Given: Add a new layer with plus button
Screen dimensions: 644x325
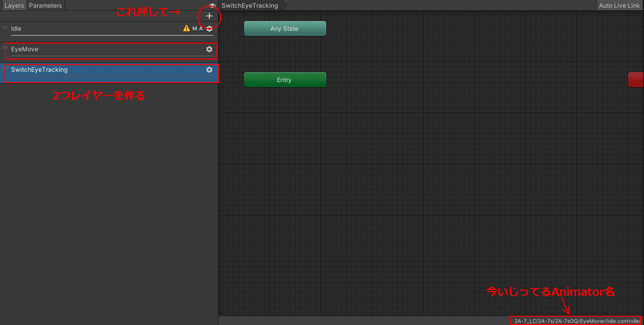Looking at the screenshot, I should pyautogui.click(x=209, y=16).
